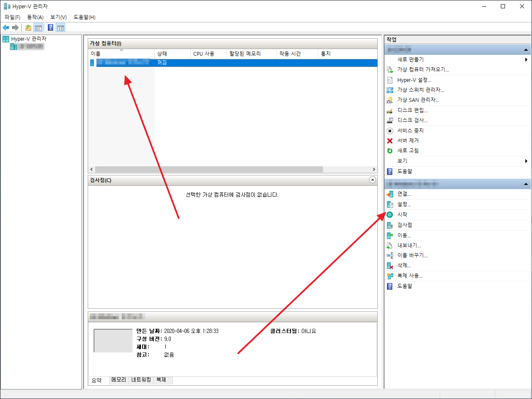Click the VM preview thumbnail

(x=113, y=341)
